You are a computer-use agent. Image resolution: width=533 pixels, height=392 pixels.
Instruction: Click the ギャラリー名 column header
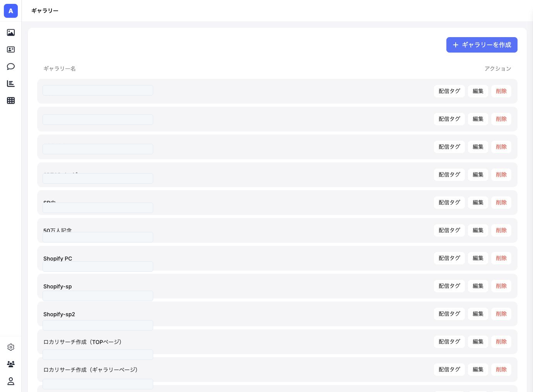coord(60,68)
